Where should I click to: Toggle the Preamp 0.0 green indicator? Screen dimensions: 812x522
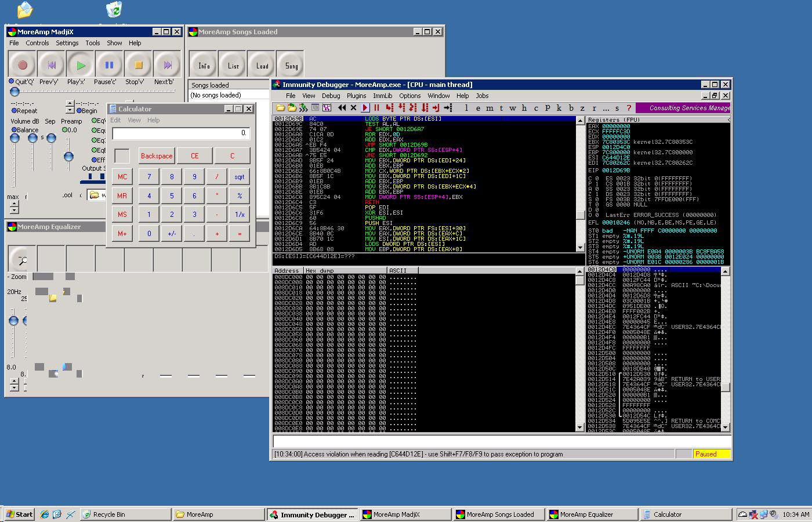click(x=64, y=130)
